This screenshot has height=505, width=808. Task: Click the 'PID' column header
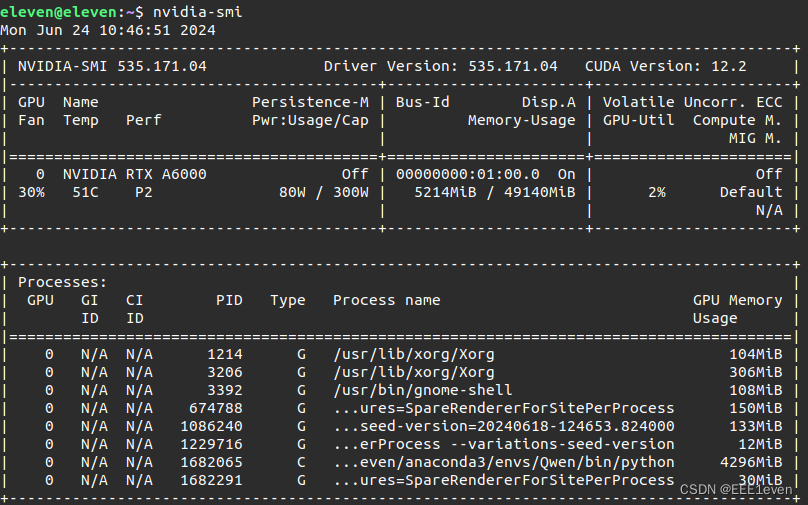tap(229, 300)
